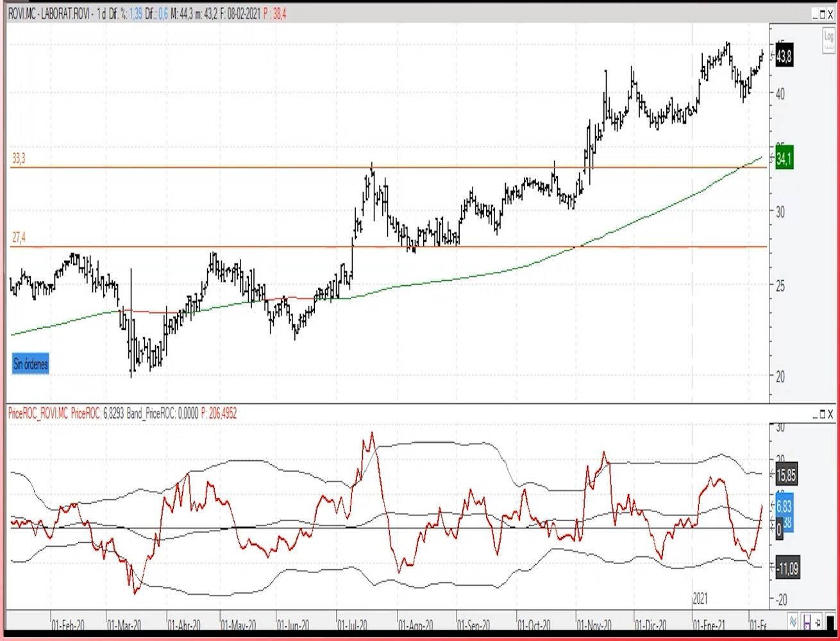The height and width of the screenshot is (641, 840).
Task: Click the green 34,1 moving average tag
Action: [x=784, y=159]
